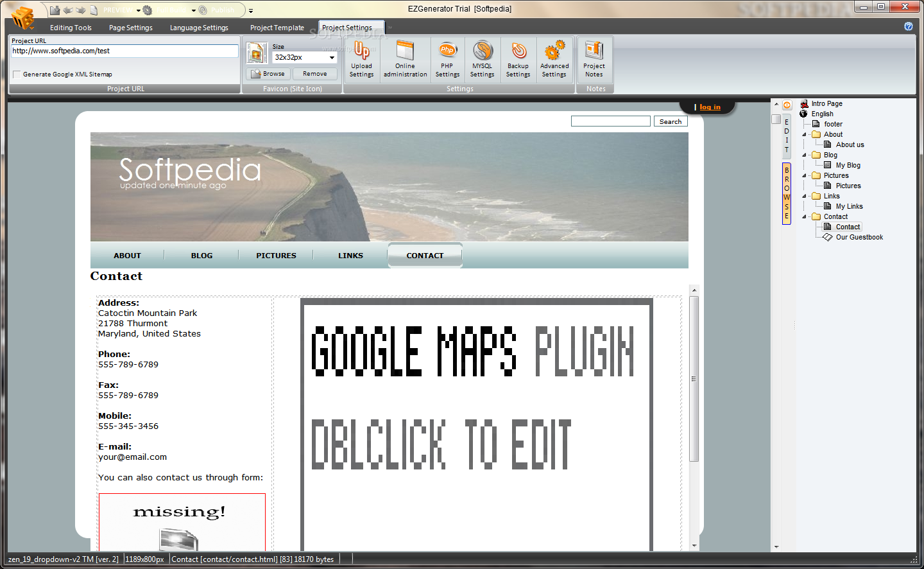This screenshot has height=569, width=924.
Task: Click the page preview vertical scrollbar thumb
Action: coord(694,379)
